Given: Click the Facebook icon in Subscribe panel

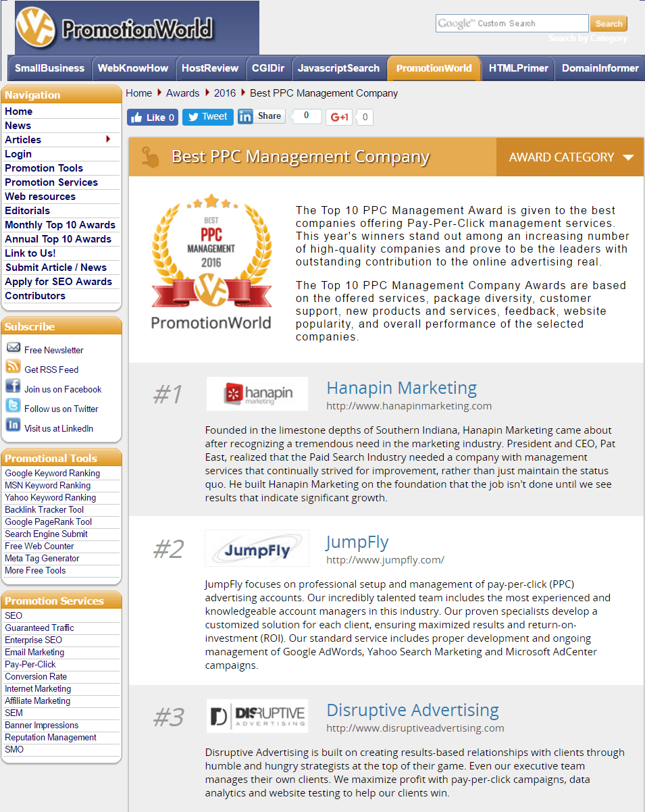Looking at the screenshot, I should tap(14, 386).
